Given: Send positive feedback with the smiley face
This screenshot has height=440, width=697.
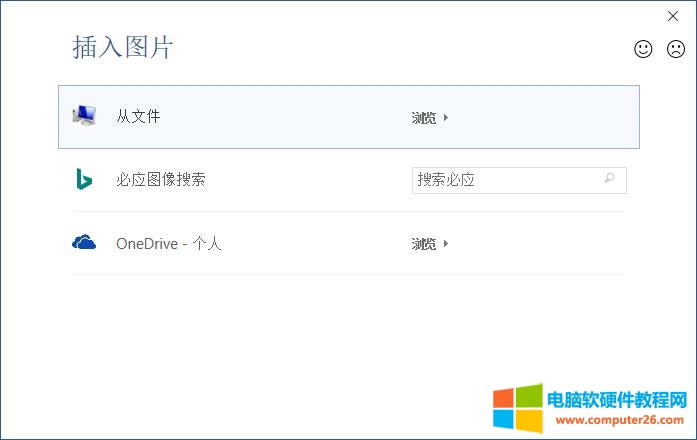Looking at the screenshot, I should (x=643, y=49).
